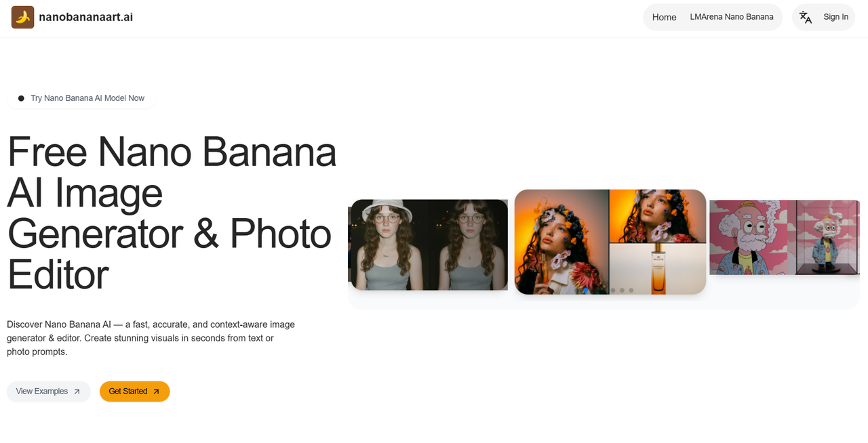Open the LMArena Nano Banana page

pyautogui.click(x=732, y=17)
